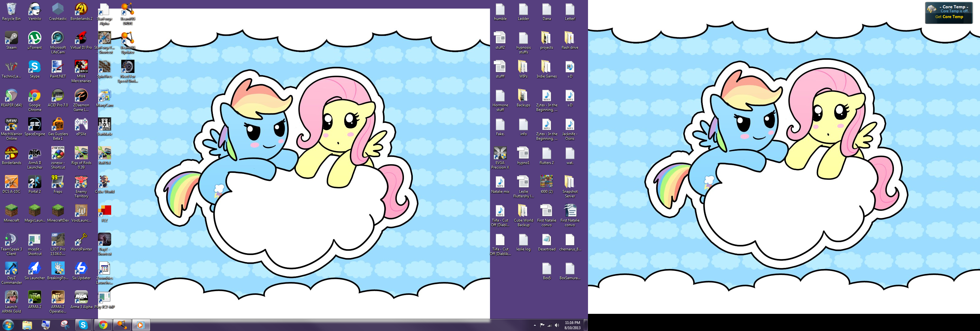Open Steam desktop shortcut
Viewport: 980px width, 331px height.
click(11, 41)
